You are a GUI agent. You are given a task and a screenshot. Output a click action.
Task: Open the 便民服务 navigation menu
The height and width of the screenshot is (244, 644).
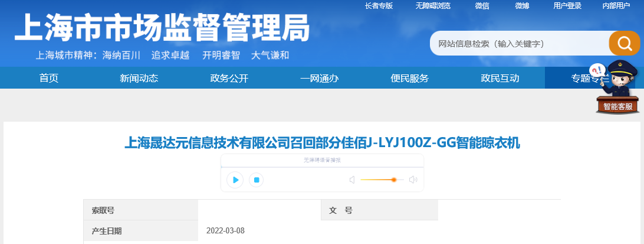pos(409,78)
